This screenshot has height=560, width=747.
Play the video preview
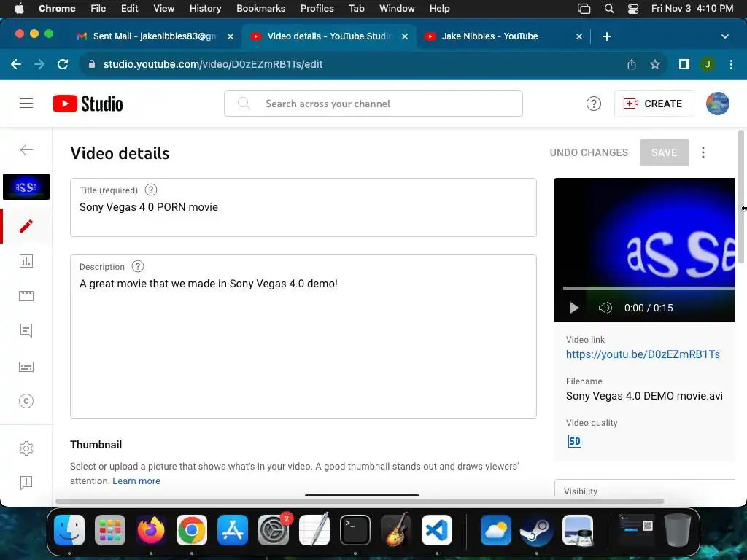click(574, 308)
